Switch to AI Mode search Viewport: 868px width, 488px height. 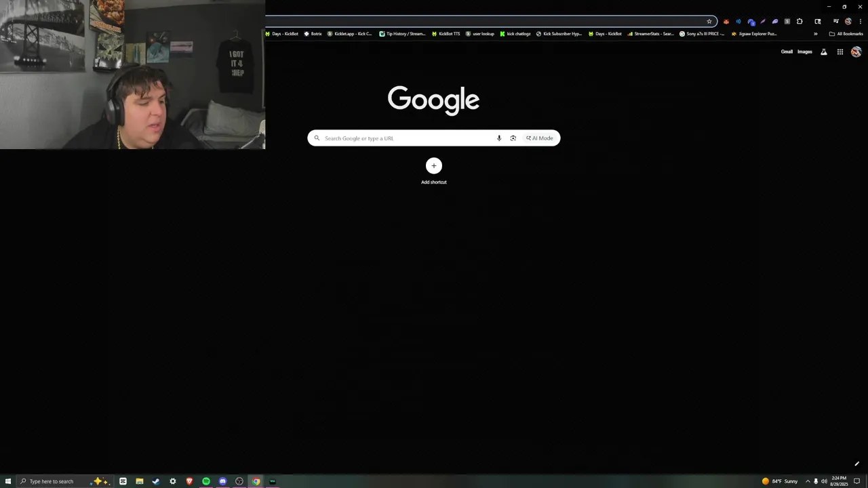[x=540, y=138]
